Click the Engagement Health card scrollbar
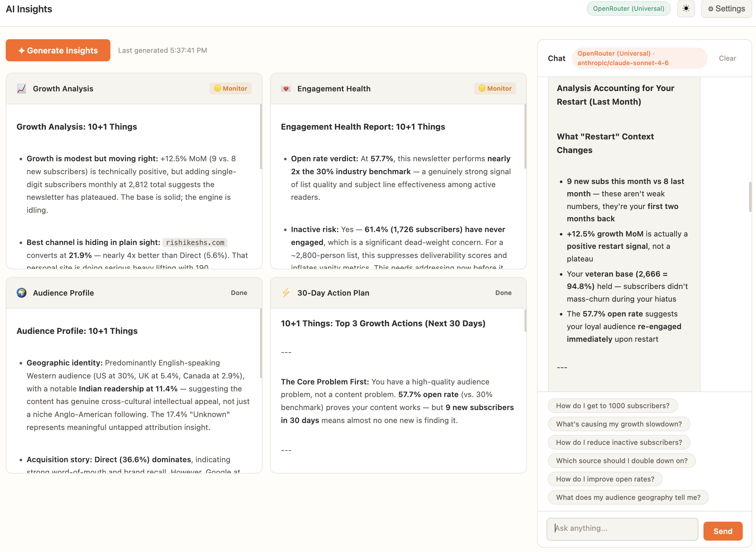Image resolution: width=756 pixels, height=552 pixels. click(525, 136)
